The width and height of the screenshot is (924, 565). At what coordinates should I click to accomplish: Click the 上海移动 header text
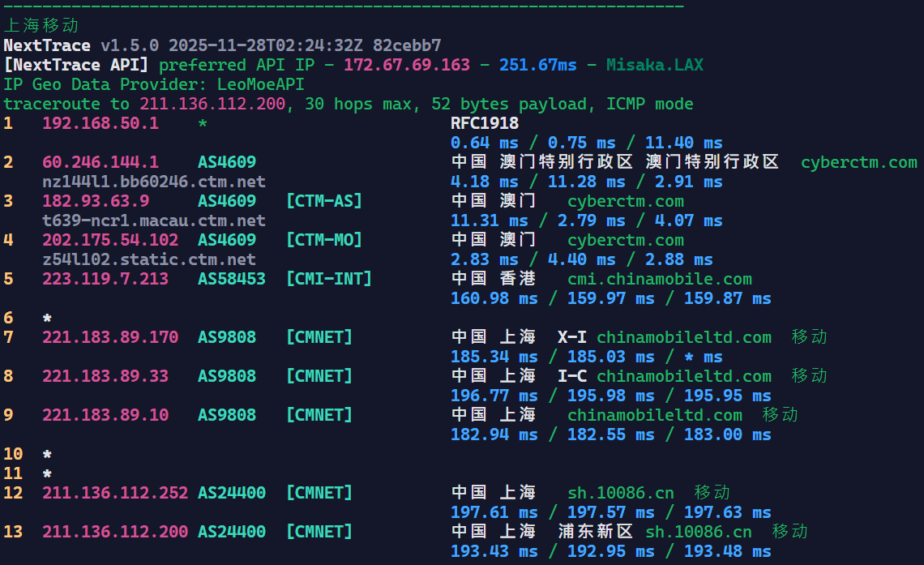(x=41, y=26)
